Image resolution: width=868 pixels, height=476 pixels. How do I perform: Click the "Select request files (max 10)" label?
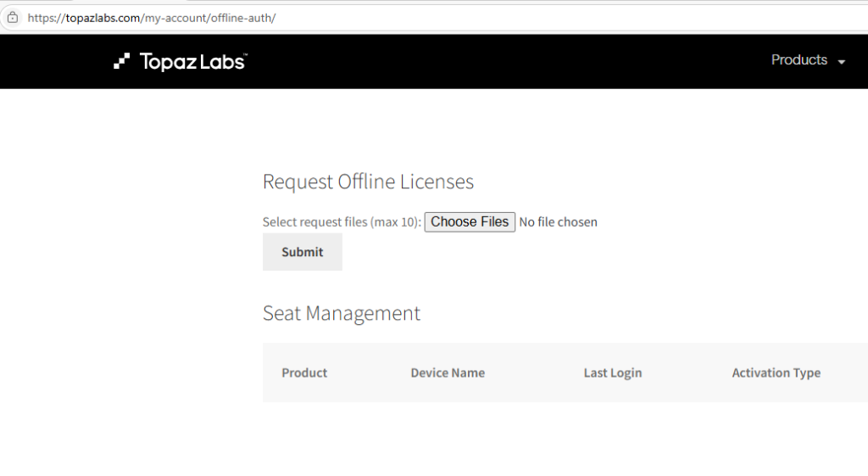[342, 222]
